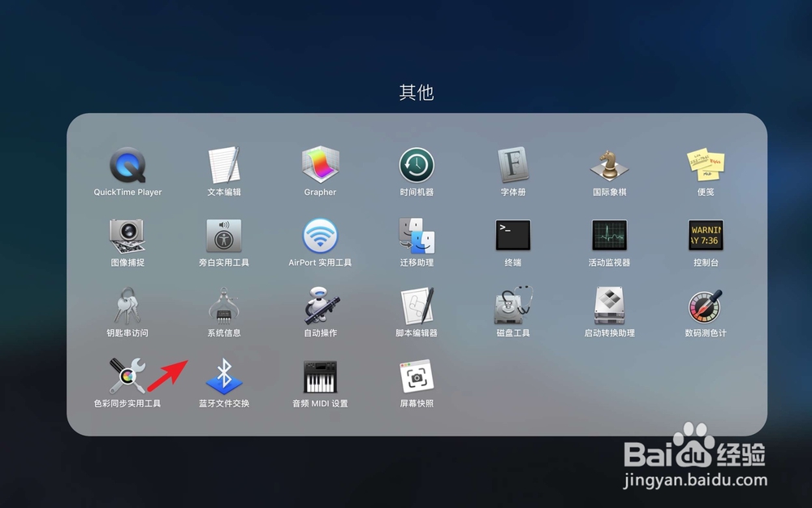Launch 时间机器 (Time Machine)
This screenshot has width=812, height=508.
coord(416,165)
